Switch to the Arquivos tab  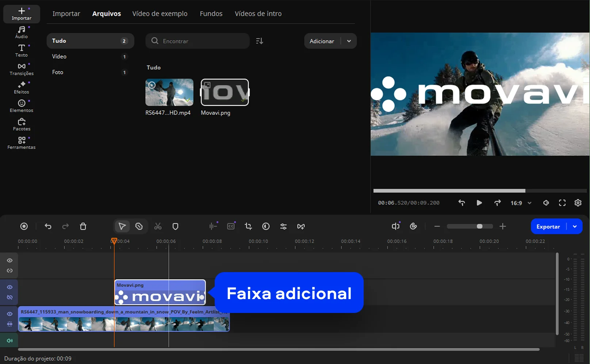pyautogui.click(x=107, y=13)
